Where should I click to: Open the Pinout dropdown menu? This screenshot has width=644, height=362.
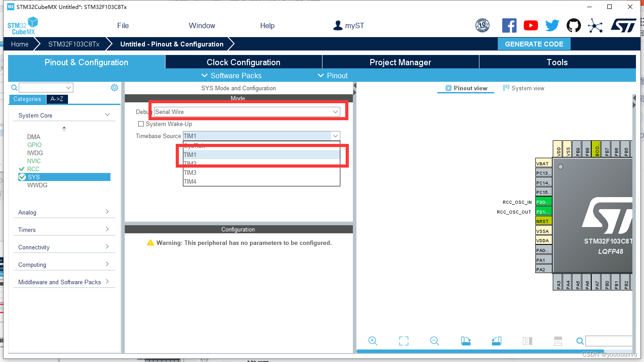[333, 76]
